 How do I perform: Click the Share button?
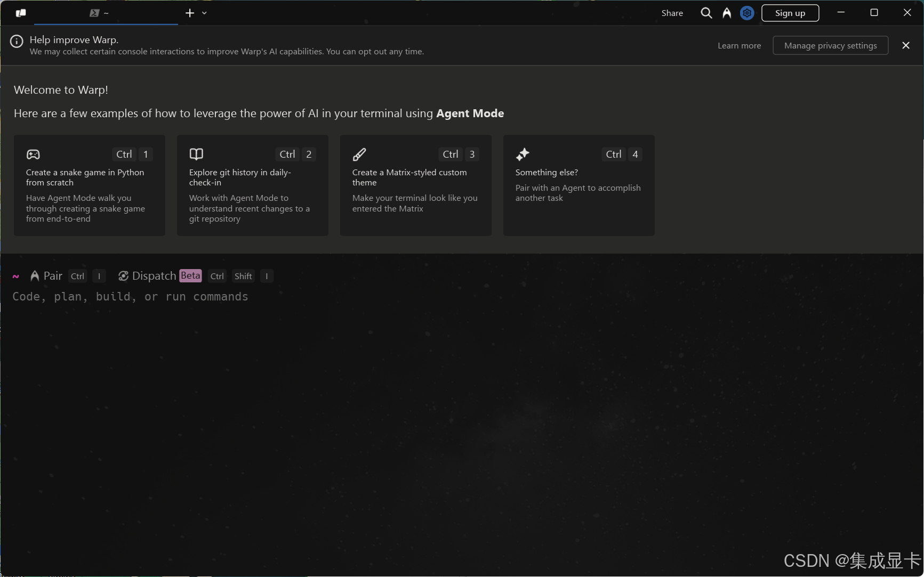coord(672,13)
